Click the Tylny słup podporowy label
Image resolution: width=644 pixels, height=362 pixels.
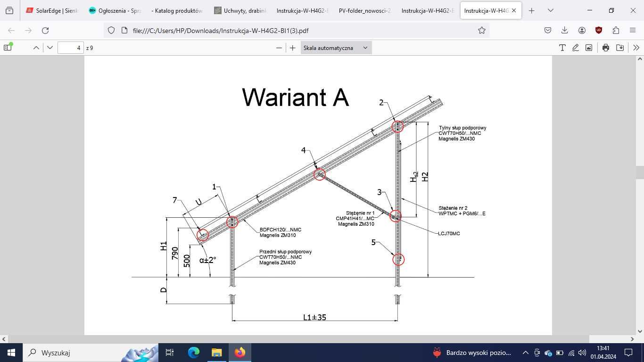pos(462,128)
